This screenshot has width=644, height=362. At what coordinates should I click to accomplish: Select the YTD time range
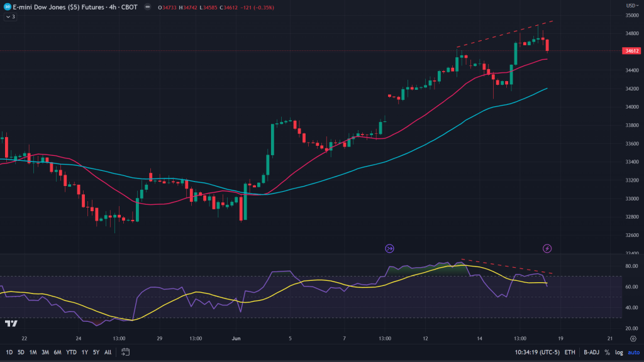[70, 352]
